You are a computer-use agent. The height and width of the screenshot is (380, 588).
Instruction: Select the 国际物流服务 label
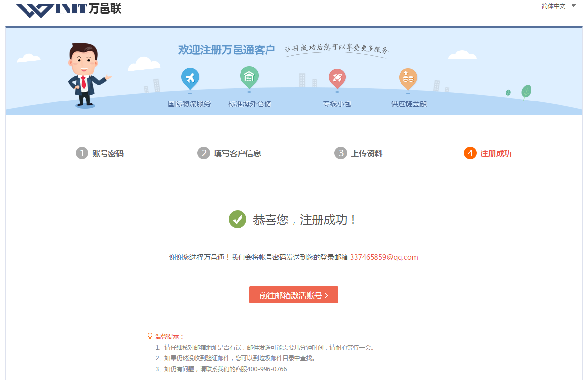coord(189,104)
